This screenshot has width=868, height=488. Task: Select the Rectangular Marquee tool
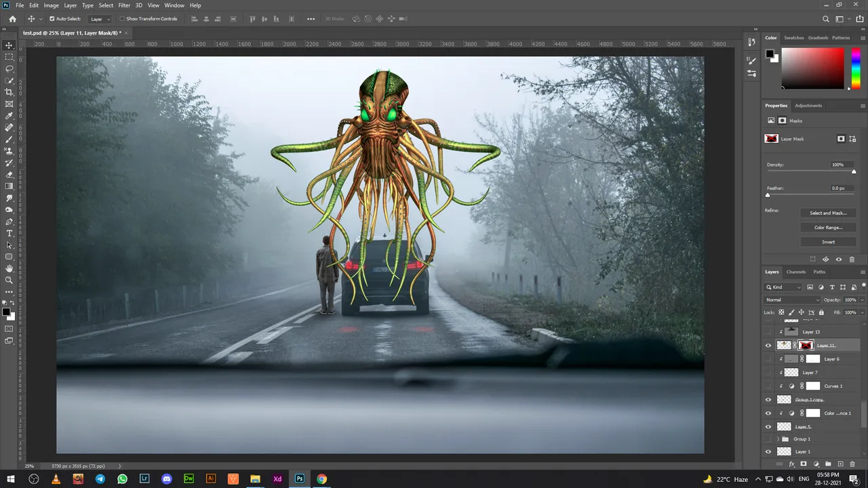(9, 57)
